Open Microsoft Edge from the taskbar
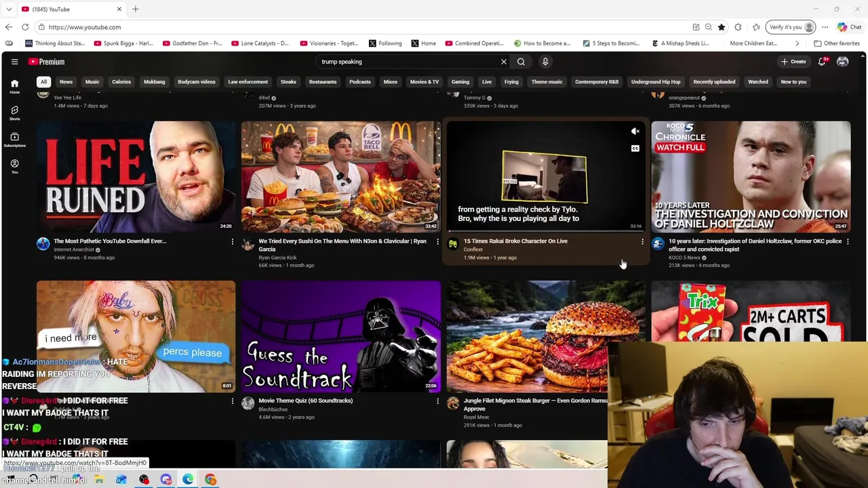The width and height of the screenshot is (868, 488). tap(188, 480)
